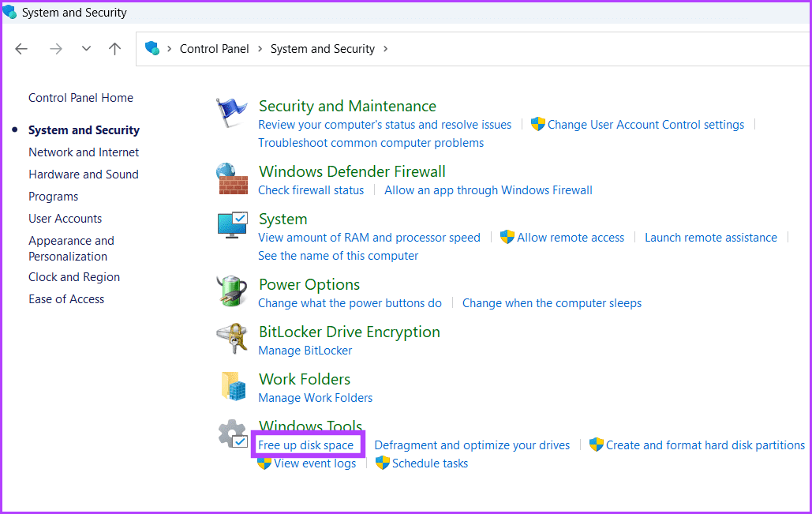Click shield icon beside Create and format partitions
Viewport: 812px width, 514px height.
pos(597,445)
